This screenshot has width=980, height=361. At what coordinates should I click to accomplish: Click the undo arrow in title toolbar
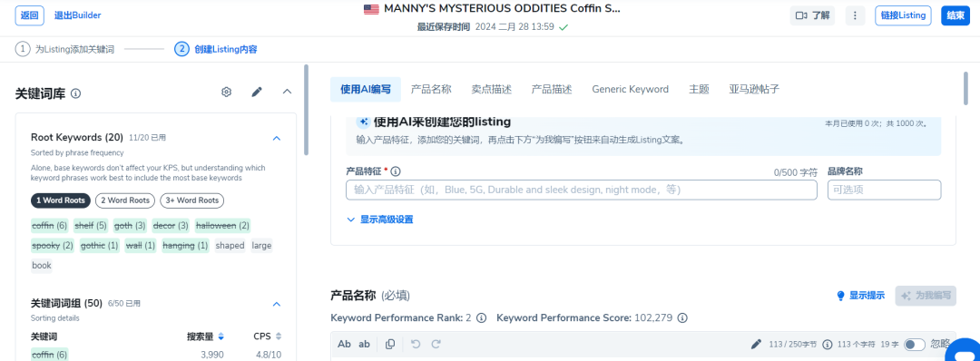coord(416,344)
